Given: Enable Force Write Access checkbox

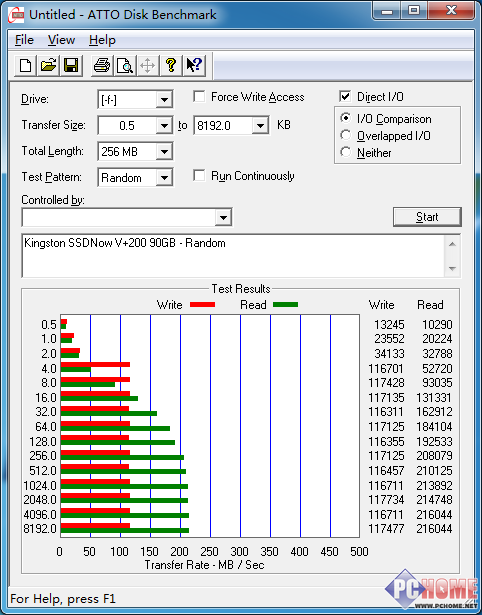Looking at the screenshot, I should pos(199,96).
